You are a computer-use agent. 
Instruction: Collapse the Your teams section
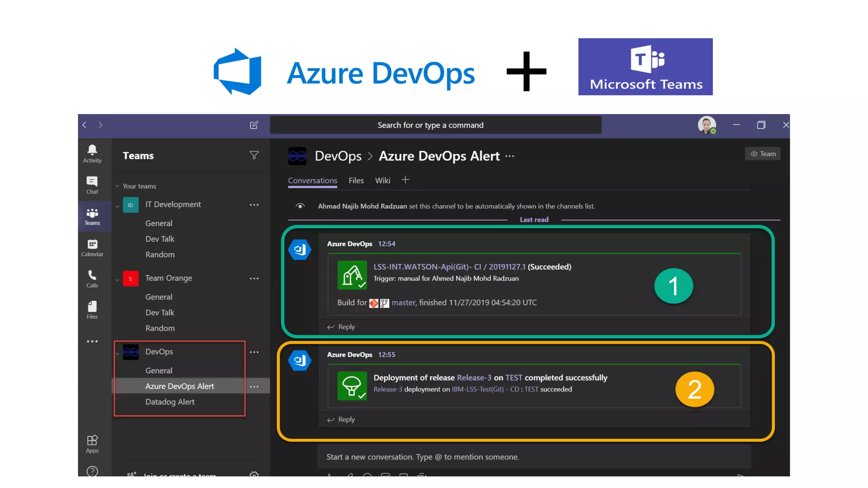pyautogui.click(x=117, y=186)
